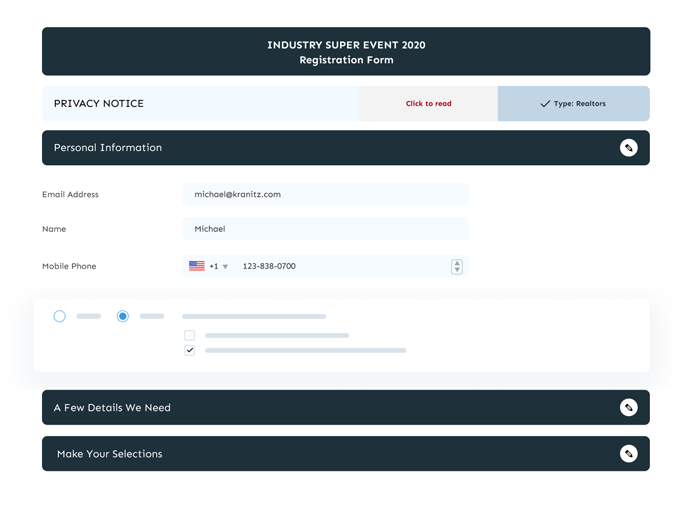Click the Email Address label
The height and width of the screenshot is (510, 687).
pos(70,195)
